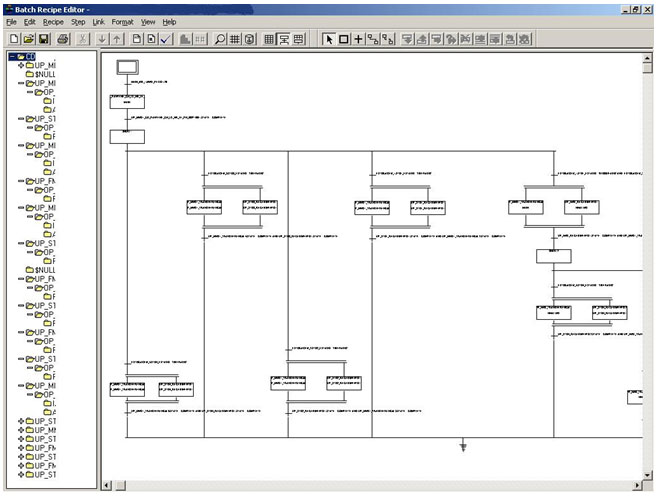Open the Recipe menu
Viewport: 657px width, 496px height.
(x=53, y=21)
